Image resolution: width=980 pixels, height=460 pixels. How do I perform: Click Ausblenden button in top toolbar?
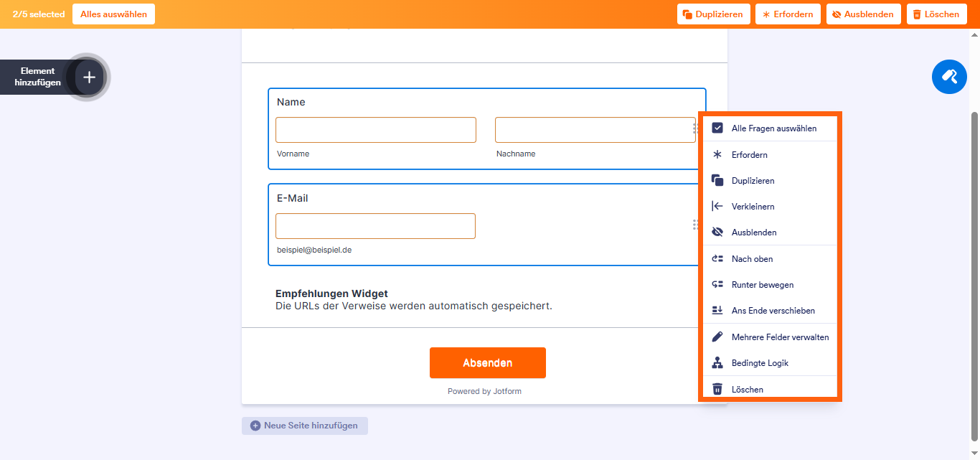tap(863, 14)
